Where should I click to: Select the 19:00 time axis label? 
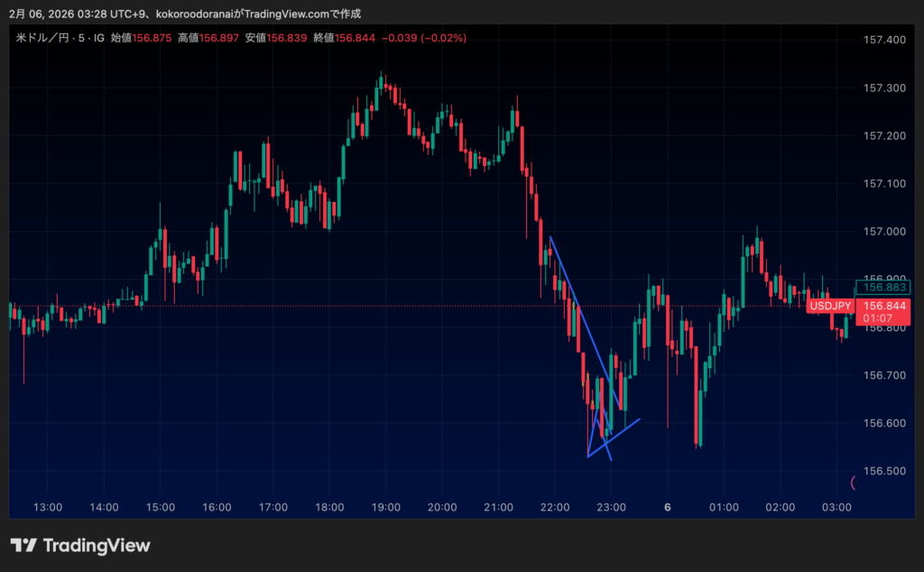pyautogui.click(x=385, y=507)
